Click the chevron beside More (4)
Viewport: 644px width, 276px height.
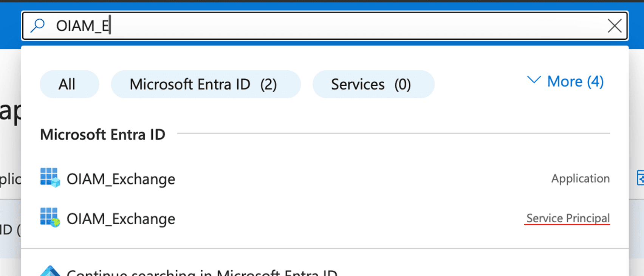click(x=534, y=80)
